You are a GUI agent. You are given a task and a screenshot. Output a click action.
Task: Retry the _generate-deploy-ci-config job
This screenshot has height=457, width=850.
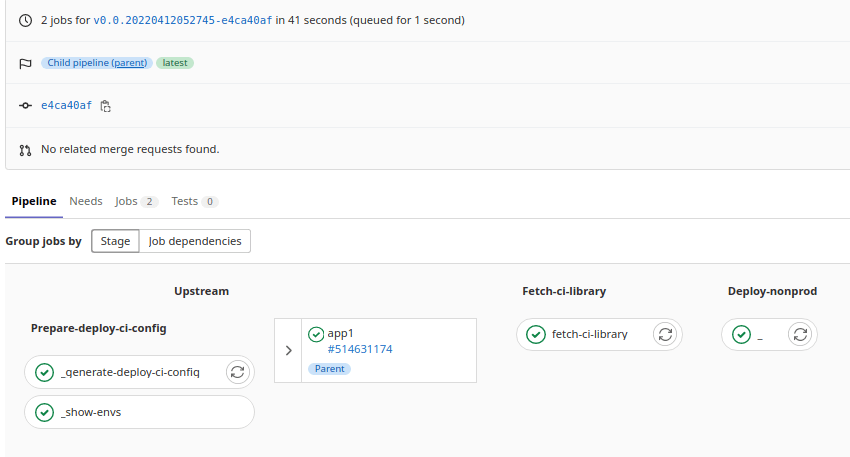[x=237, y=372]
